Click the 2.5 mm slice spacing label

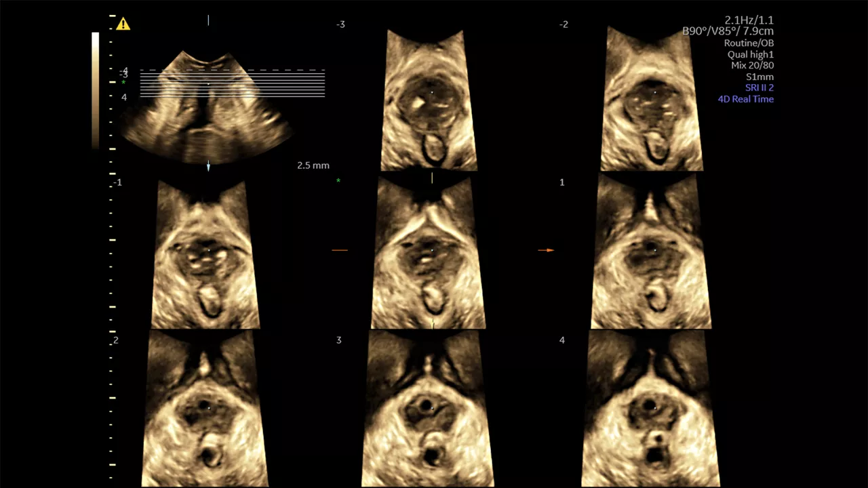coord(313,165)
